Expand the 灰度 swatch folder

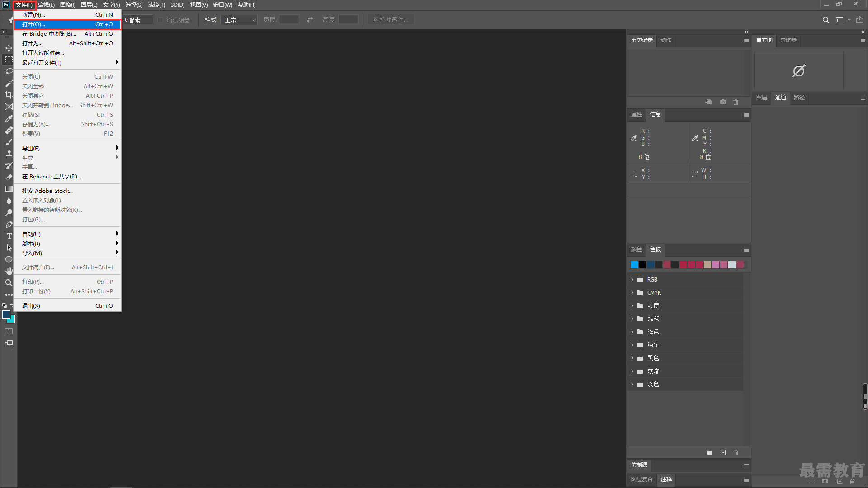(632, 306)
